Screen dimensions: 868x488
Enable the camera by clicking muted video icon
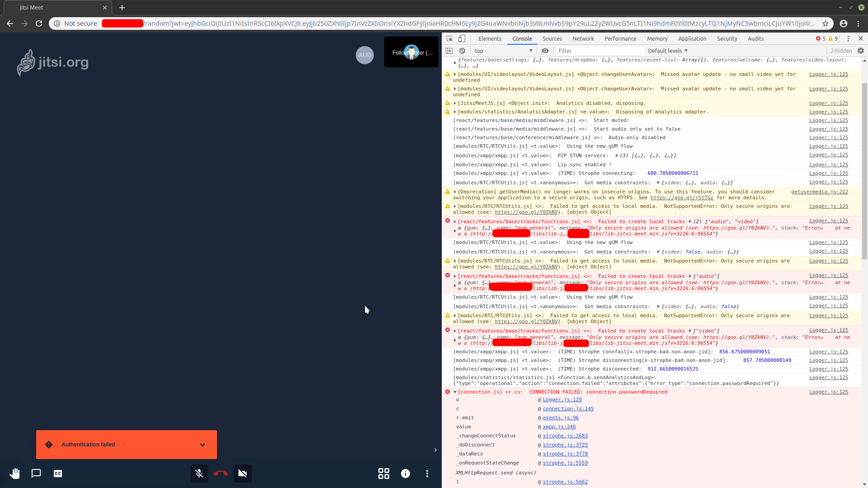[242, 474]
